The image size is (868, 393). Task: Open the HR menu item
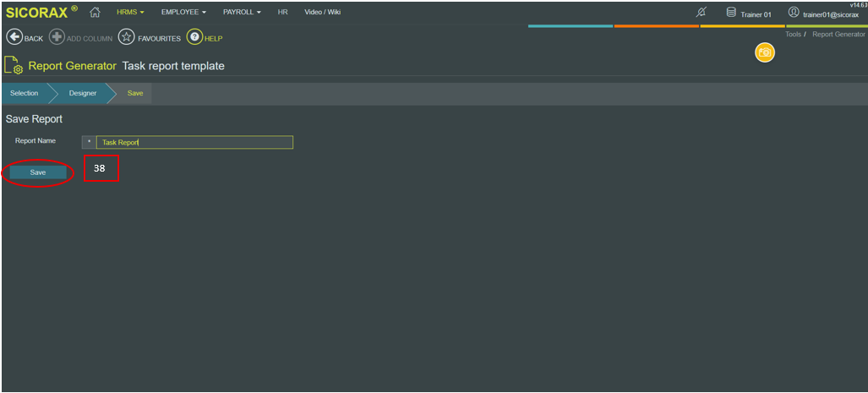(282, 12)
